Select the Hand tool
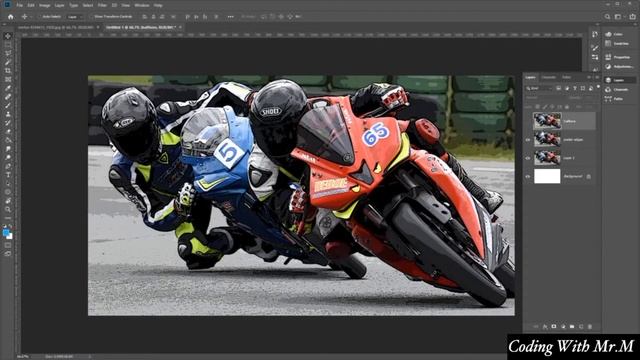The width and height of the screenshot is (640, 360). tap(8, 200)
